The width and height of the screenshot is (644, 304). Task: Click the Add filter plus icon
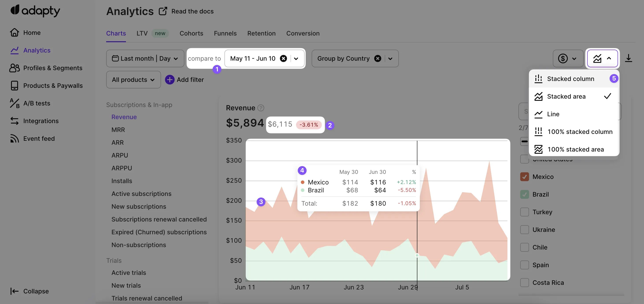pos(170,80)
